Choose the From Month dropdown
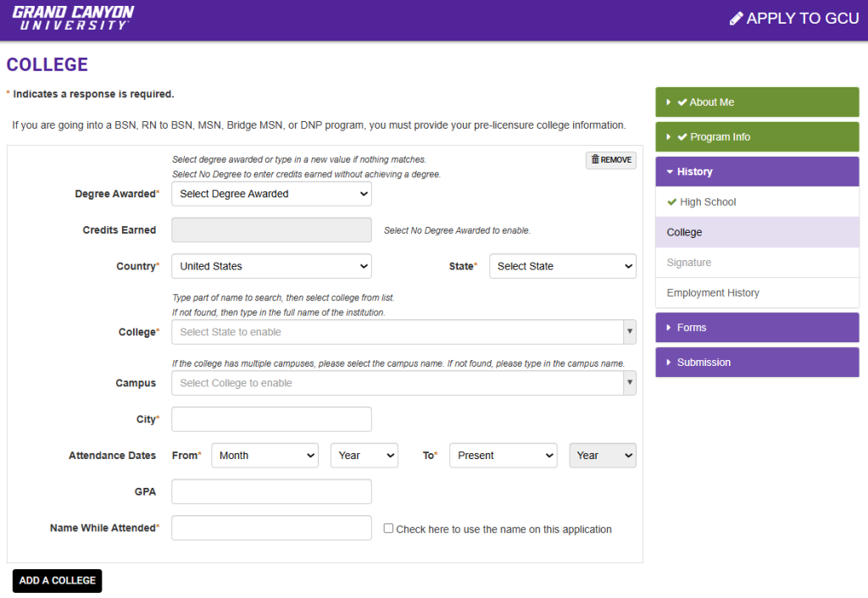This screenshot has width=868, height=598. pyautogui.click(x=264, y=456)
